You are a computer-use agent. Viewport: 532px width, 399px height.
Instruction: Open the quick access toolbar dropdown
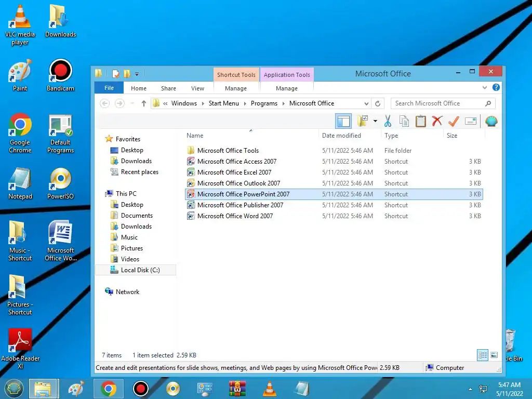(x=137, y=74)
